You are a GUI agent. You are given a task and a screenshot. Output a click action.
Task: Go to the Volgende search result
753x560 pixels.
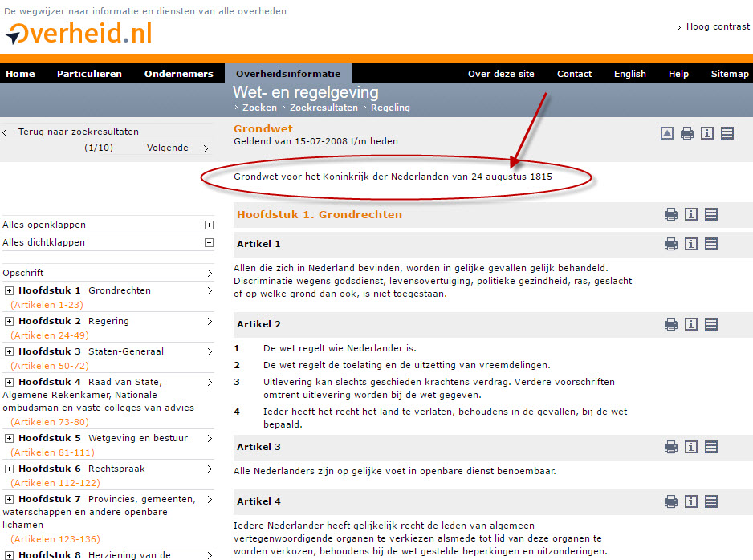click(x=168, y=148)
